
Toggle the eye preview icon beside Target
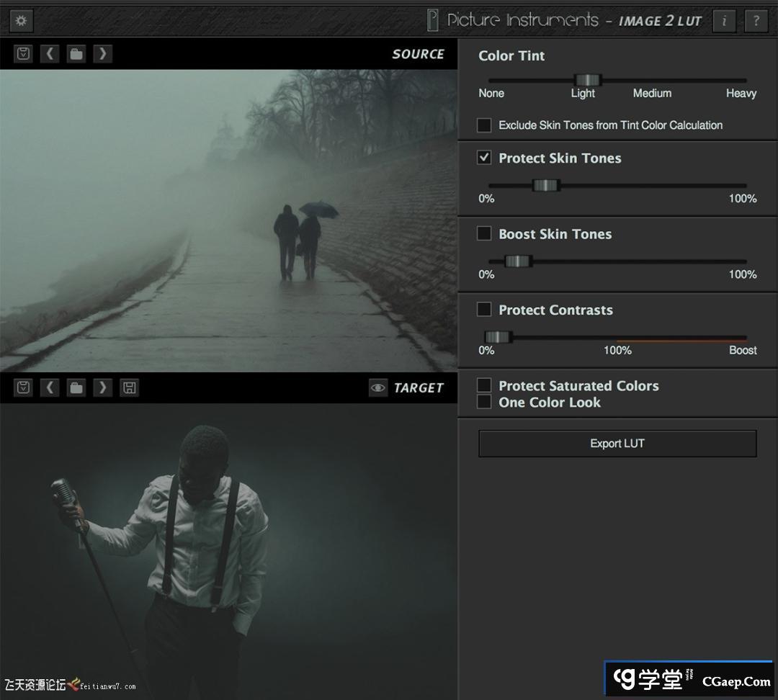click(377, 387)
